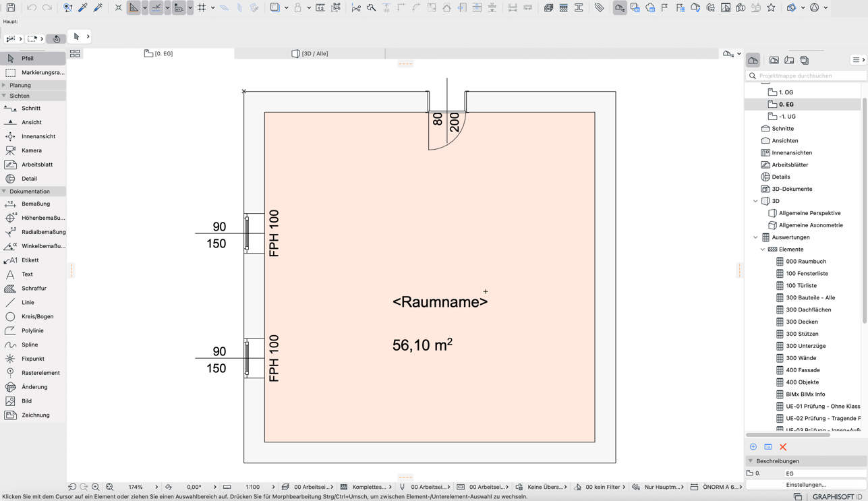Screen dimensions: 868x501
Task: Select the syringe inject parameters tool
Action: tap(98, 8)
